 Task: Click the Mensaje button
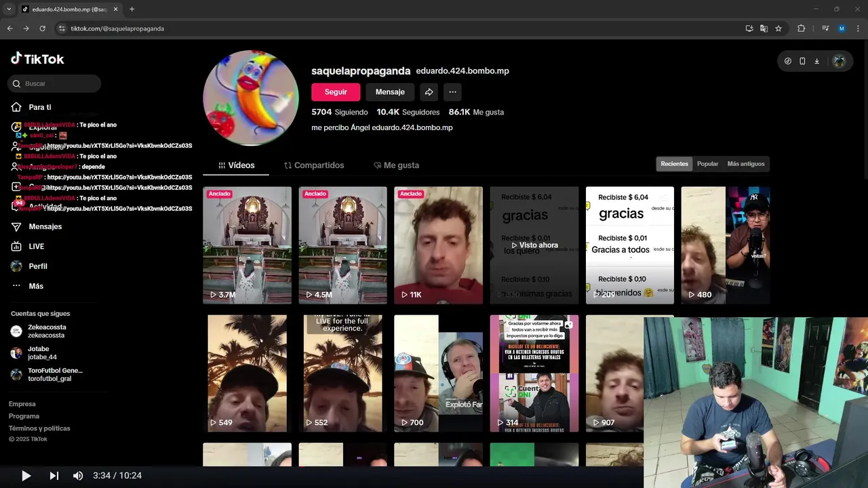coord(390,92)
